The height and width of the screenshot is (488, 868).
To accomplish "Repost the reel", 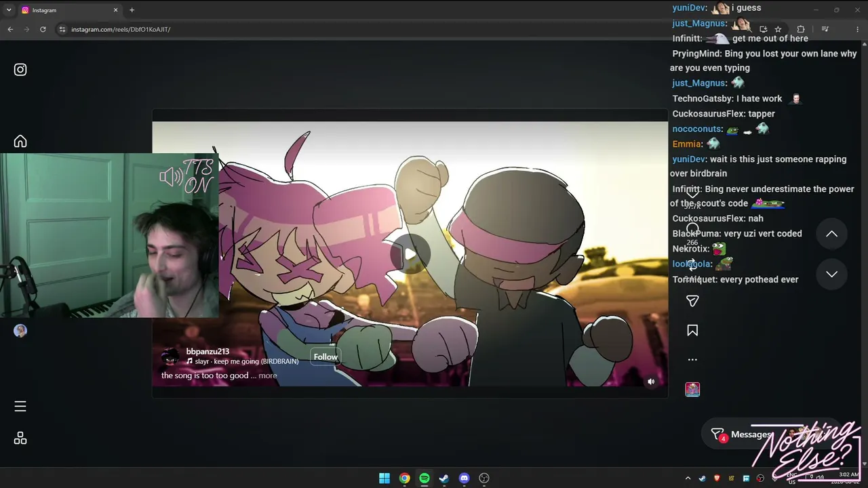I will click(x=692, y=266).
